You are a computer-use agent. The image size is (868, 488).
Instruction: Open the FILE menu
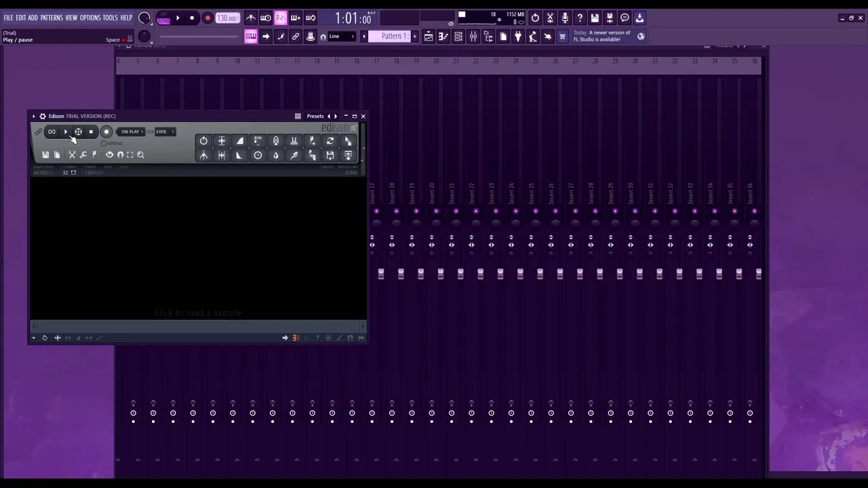[8, 18]
